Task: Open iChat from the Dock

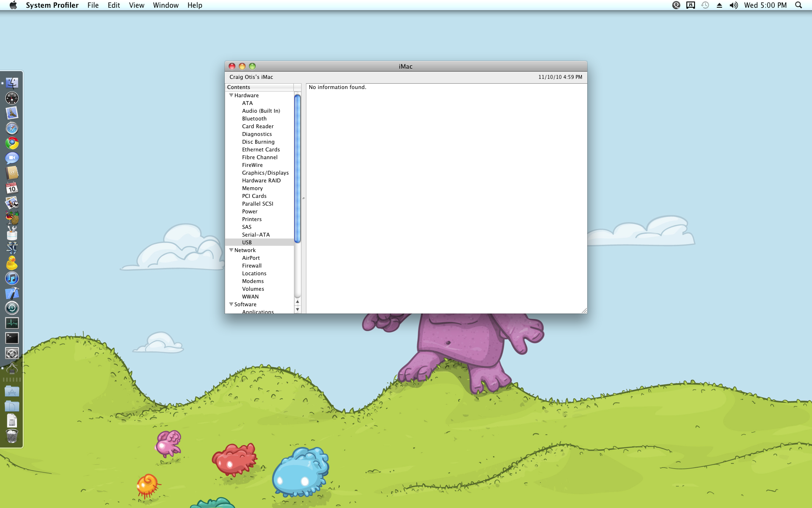Action: [x=12, y=158]
